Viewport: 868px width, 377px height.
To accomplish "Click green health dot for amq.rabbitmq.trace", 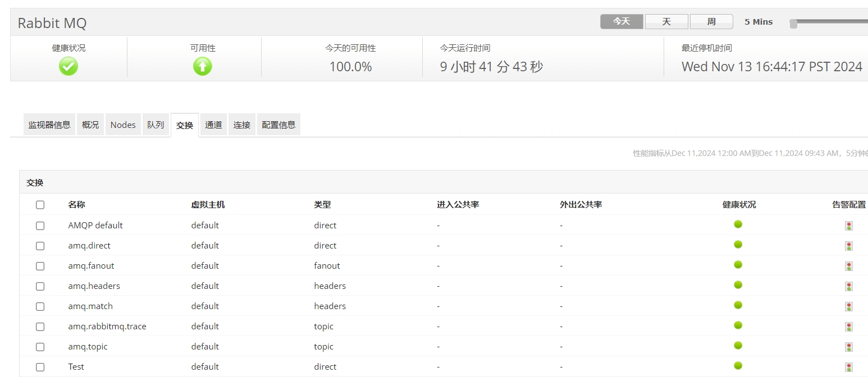I will click(738, 325).
